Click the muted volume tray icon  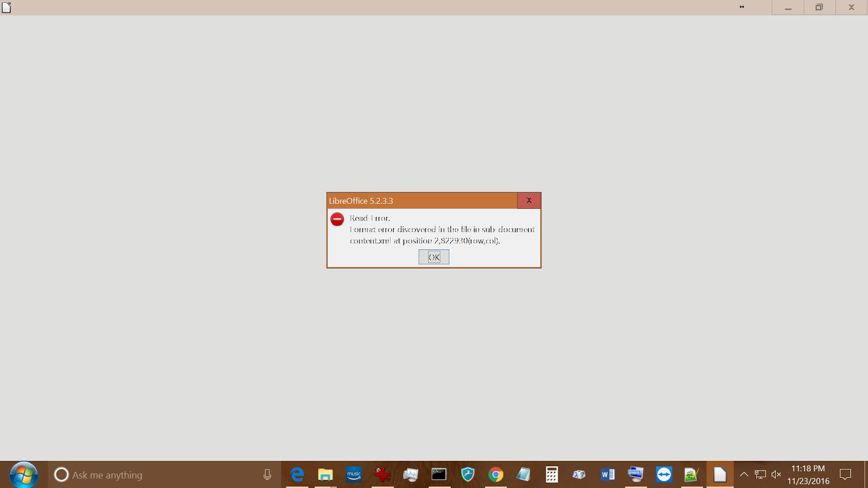[776, 475]
